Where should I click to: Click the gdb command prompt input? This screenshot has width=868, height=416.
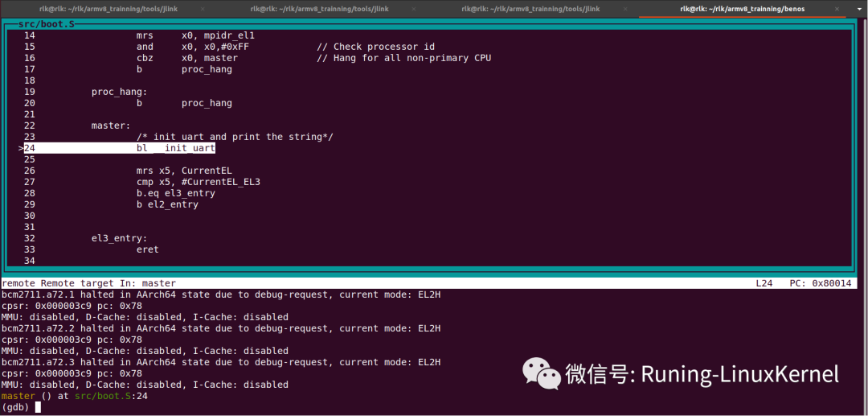pyautogui.click(x=38, y=407)
